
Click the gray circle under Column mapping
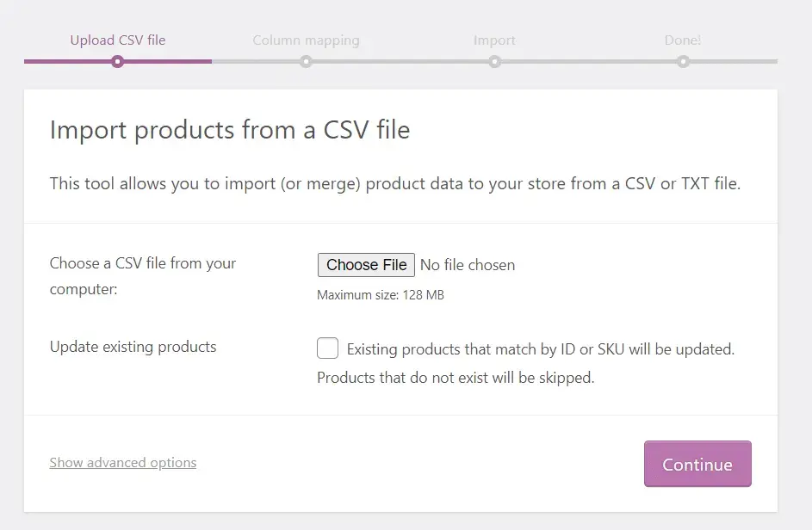(306, 61)
